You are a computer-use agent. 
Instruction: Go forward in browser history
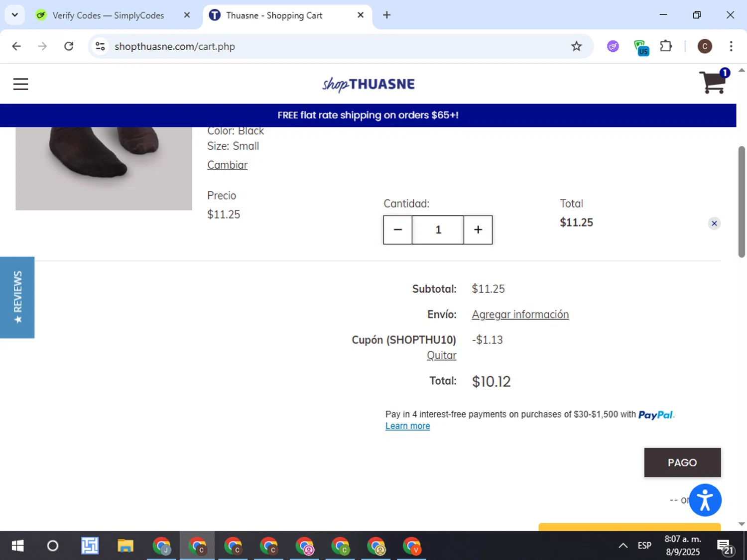point(42,46)
